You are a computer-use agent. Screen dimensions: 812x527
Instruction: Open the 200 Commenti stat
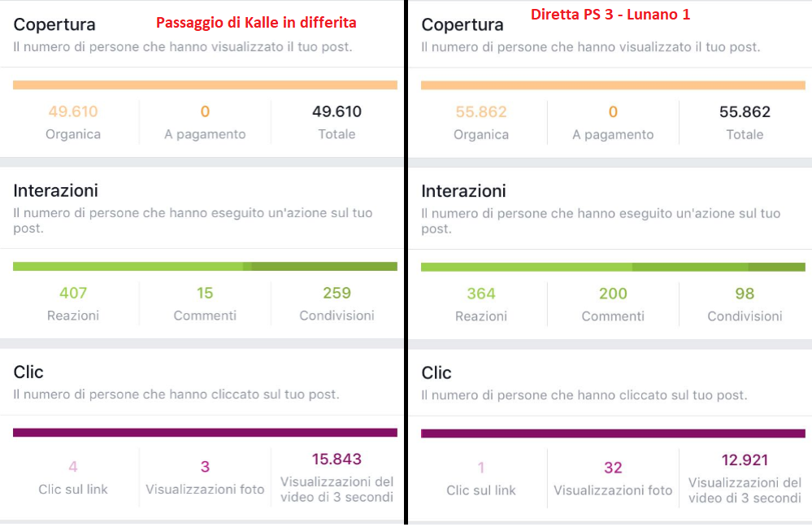tap(613, 294)
